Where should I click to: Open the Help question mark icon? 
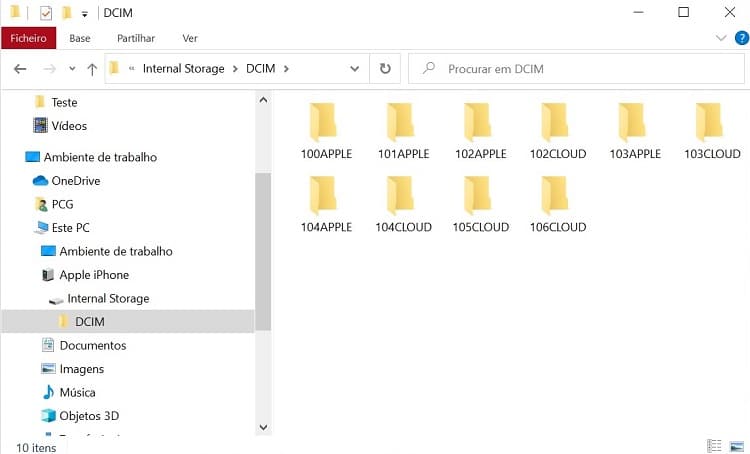coord(741,38)
